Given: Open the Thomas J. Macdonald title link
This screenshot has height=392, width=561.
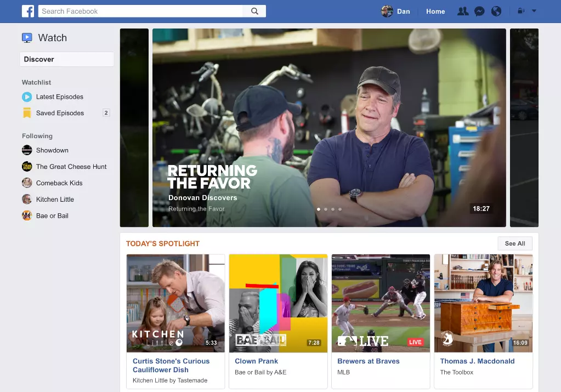Looking at the screenshot, I should click(477, 361).
